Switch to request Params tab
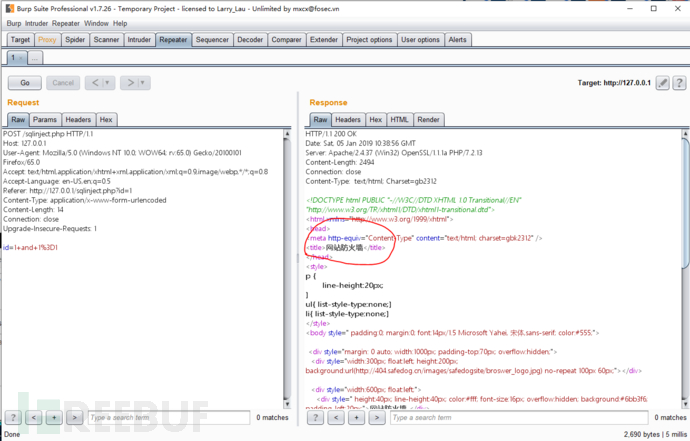The image size is (690, 441). click(x=45, y=119)
